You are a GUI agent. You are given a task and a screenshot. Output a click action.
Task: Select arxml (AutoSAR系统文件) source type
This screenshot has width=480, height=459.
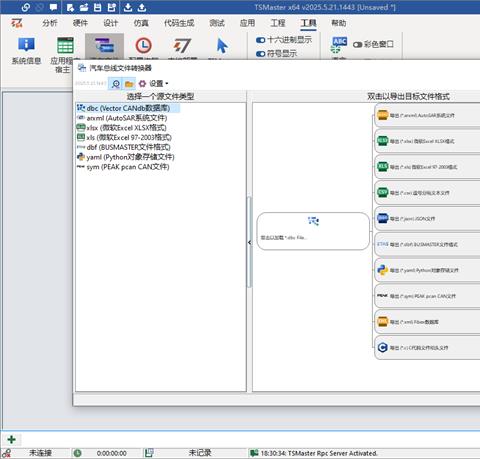tap(122, 118)
